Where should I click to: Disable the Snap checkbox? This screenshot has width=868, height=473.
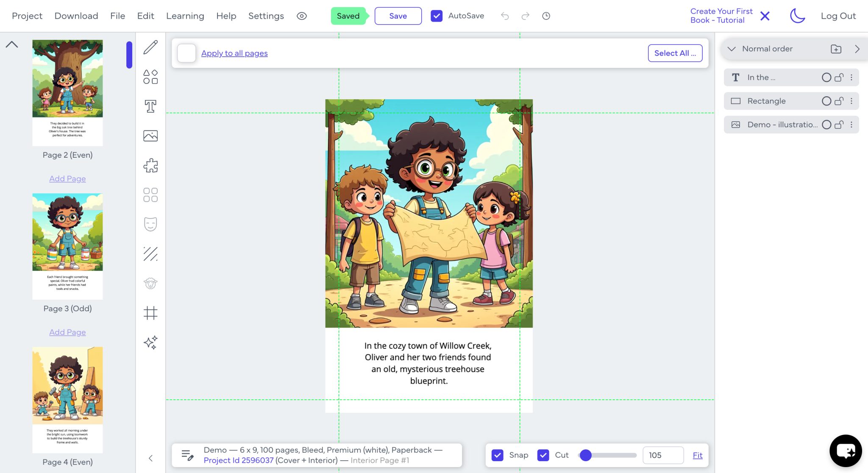point(498,455)
